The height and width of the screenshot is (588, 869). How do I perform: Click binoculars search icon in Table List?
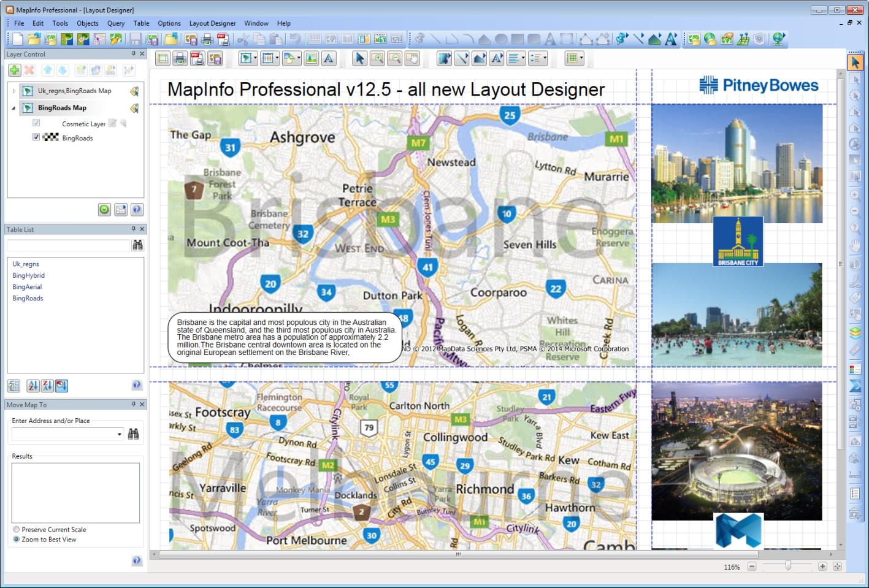[x=138, y=245]
